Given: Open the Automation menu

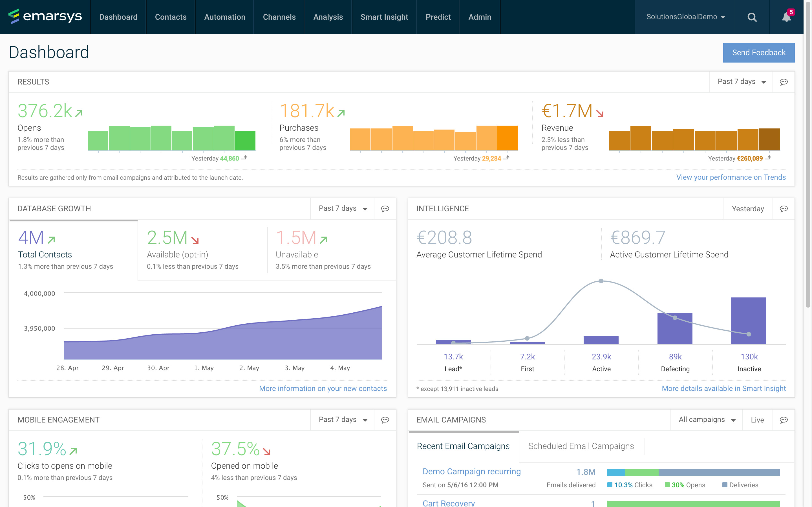Looking at the screenshot, I should tap(224, 17).
